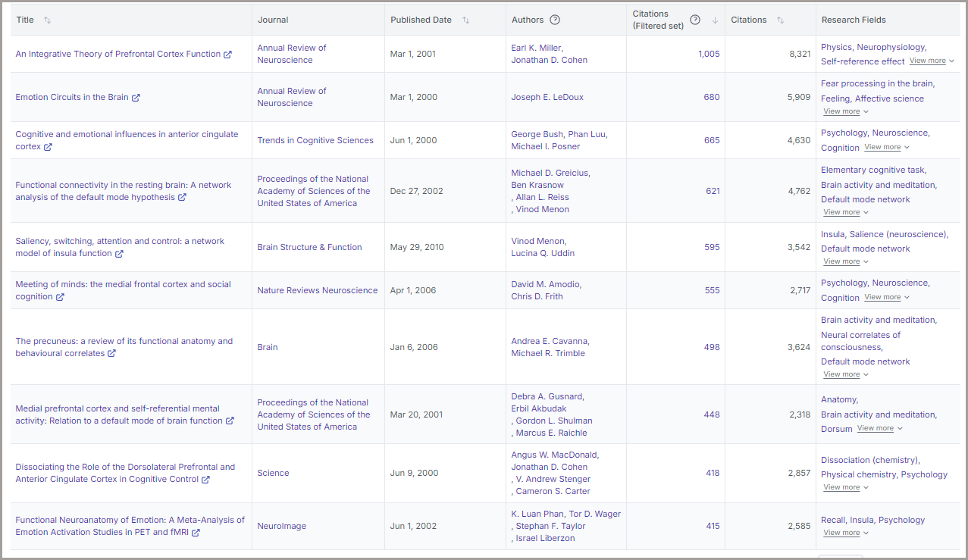Screen dimensions: 968x560
Task: Reverse the descending sort on Citations (Filtered set)
Action: [x=713, y=20]
